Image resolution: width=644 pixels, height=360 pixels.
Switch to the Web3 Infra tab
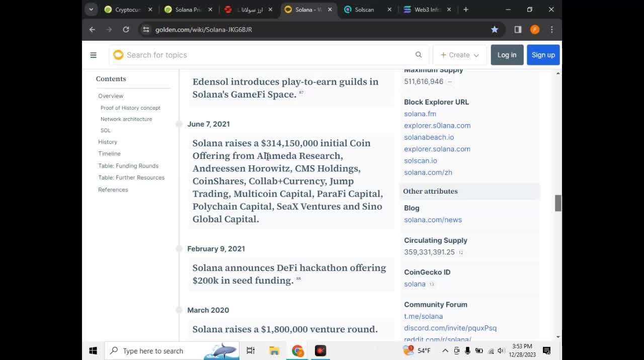[x=427, y=10]
